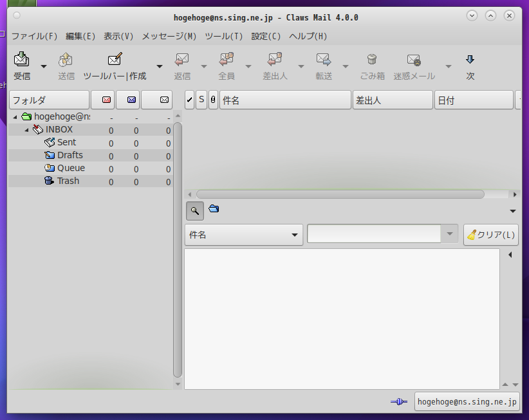The image size is (529, 420).
Task: Click the 送信 (Send) toolbar icon
Action: click(x=66, y=60)
